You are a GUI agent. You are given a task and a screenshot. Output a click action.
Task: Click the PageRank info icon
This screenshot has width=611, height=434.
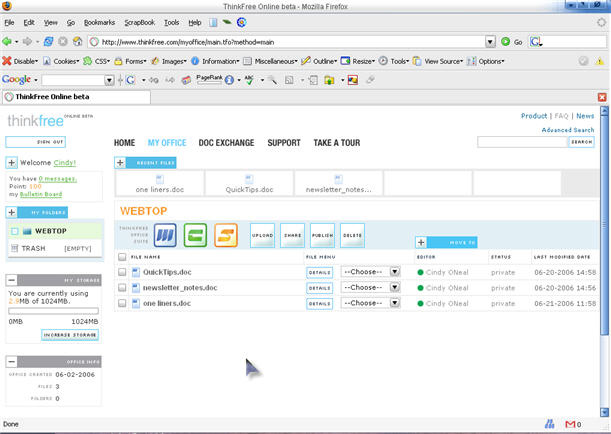pyautogui.click(x=229, y=80)
